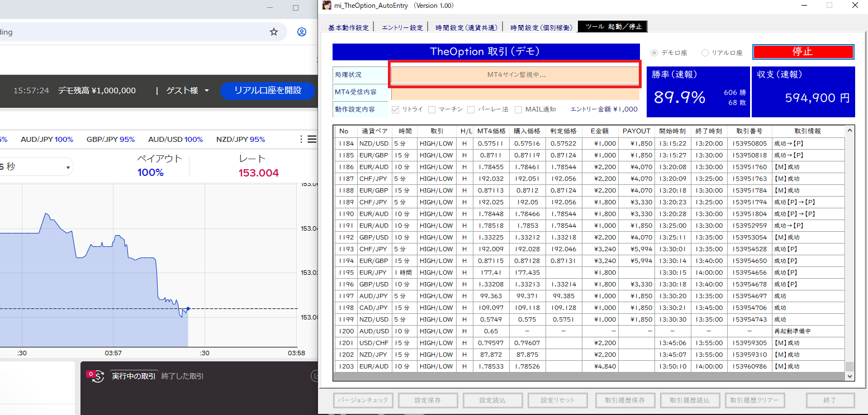Click the three-dot icon next to NZD/JPY
This screenshot has height=415, width=868.
[302, 139]
